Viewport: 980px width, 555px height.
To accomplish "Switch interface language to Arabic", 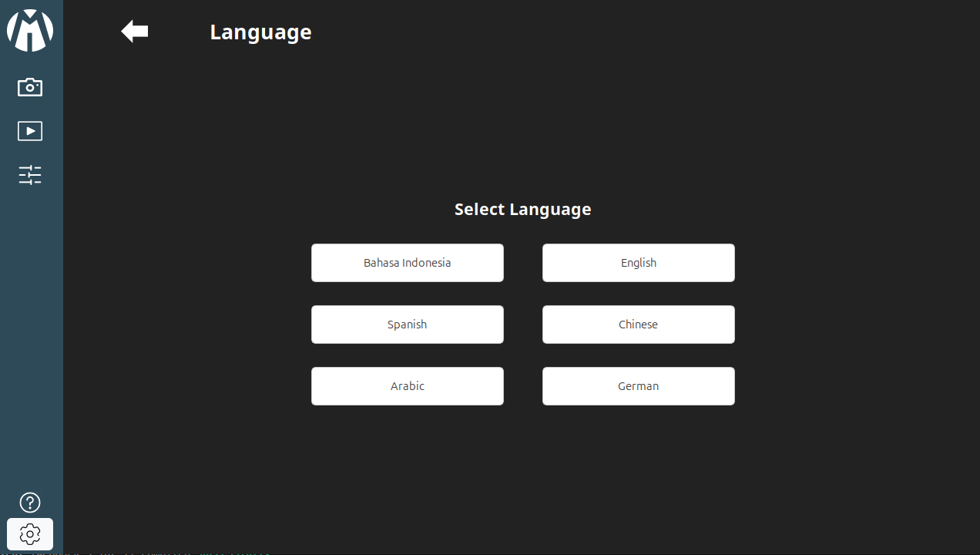I will pyautogui.click(x=407, y=386).
